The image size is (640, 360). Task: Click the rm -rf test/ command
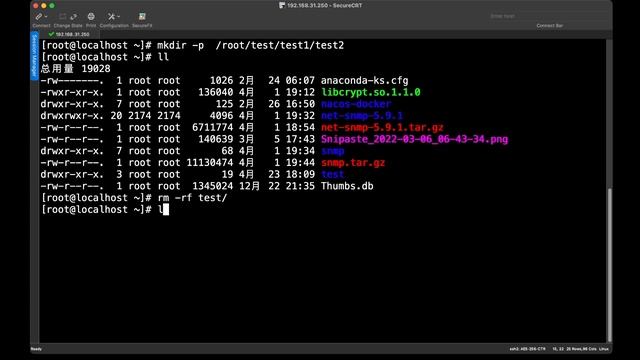click(x=192, y=198)
